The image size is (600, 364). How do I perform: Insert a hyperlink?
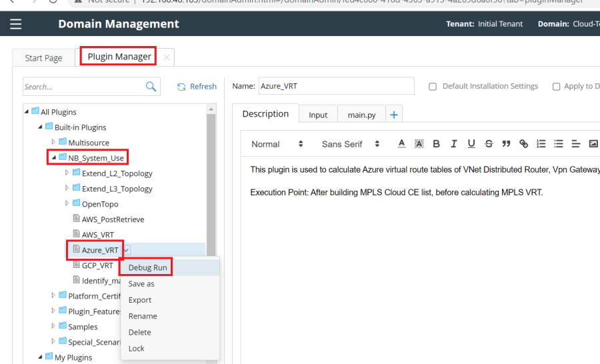click(523, 144)
